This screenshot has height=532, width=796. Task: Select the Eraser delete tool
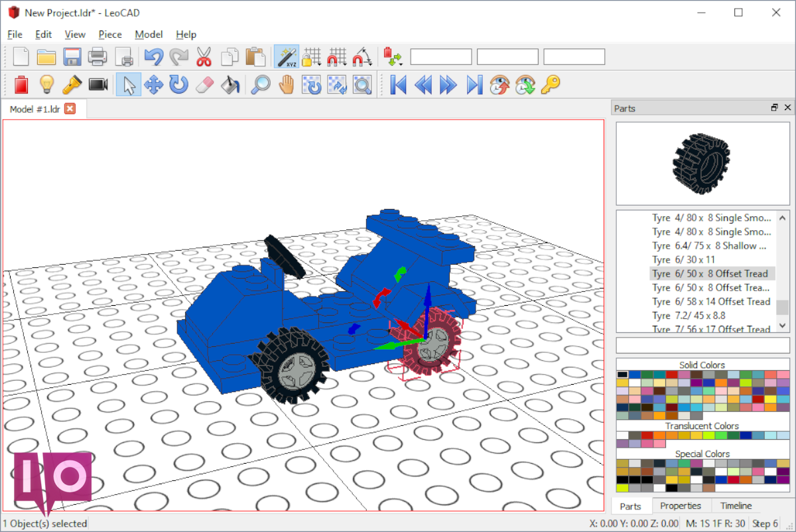click(x=204, y=85)
